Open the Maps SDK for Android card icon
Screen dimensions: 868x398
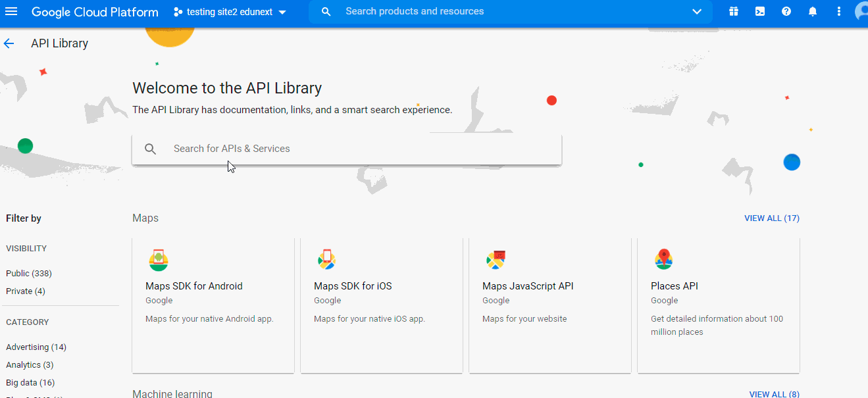tap(159, 261)
